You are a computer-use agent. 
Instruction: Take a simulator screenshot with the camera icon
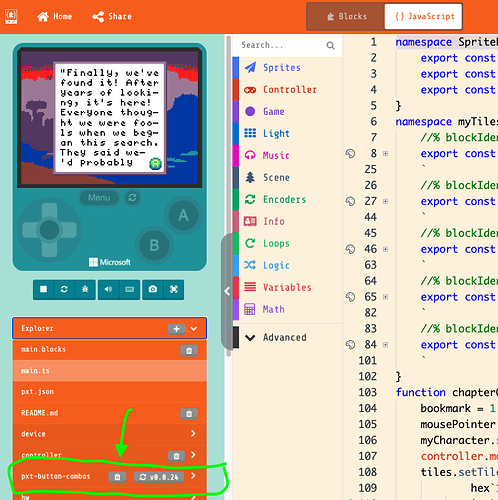(x=153, y=289)
